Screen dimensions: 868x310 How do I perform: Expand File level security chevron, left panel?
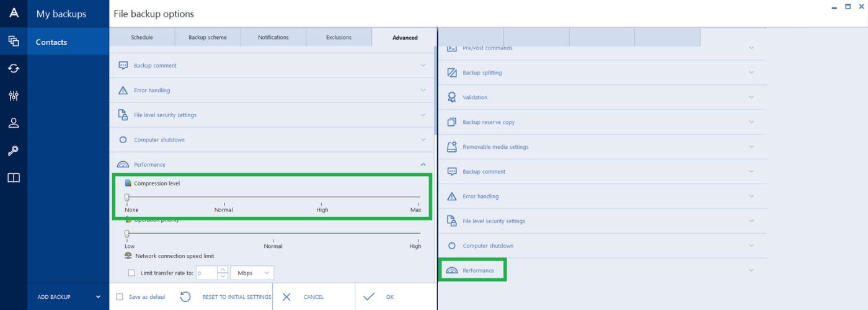point(423,115)
